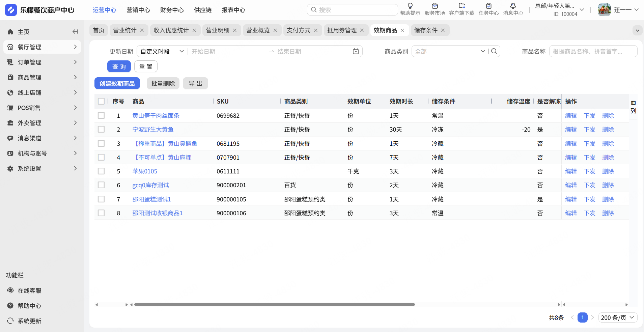Check the box for 黄山笋干肉丝面条 row
This screenshot has width=644, height=332.
101,115
